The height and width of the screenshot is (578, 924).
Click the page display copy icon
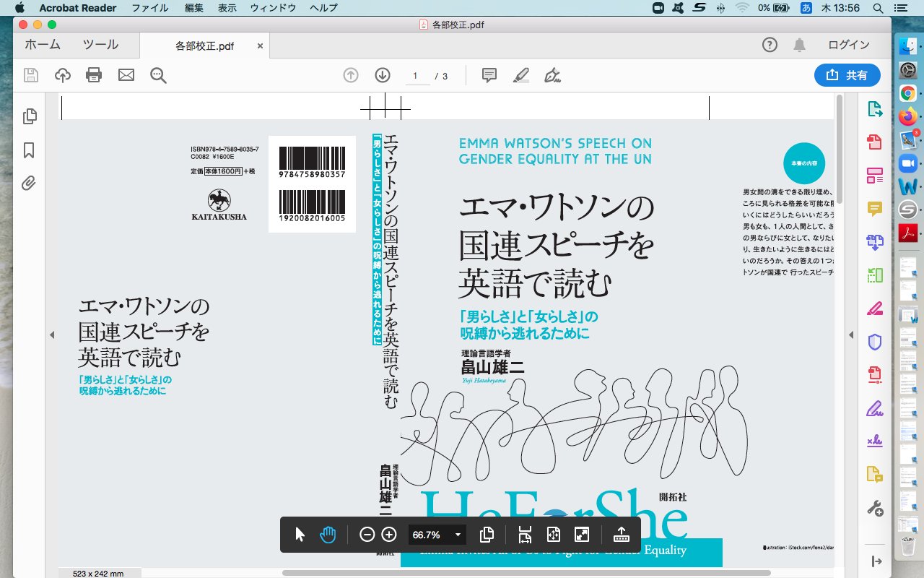487,535
